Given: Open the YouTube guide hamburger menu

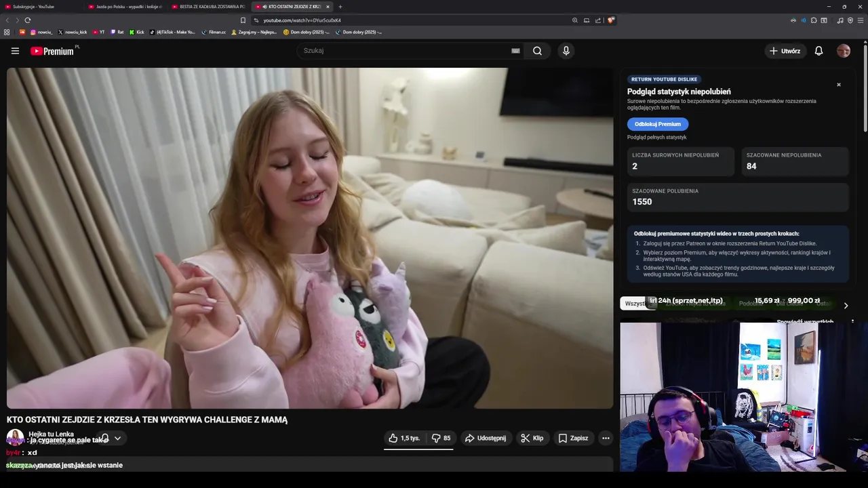Looking at the screenshot, I should 15,51.
